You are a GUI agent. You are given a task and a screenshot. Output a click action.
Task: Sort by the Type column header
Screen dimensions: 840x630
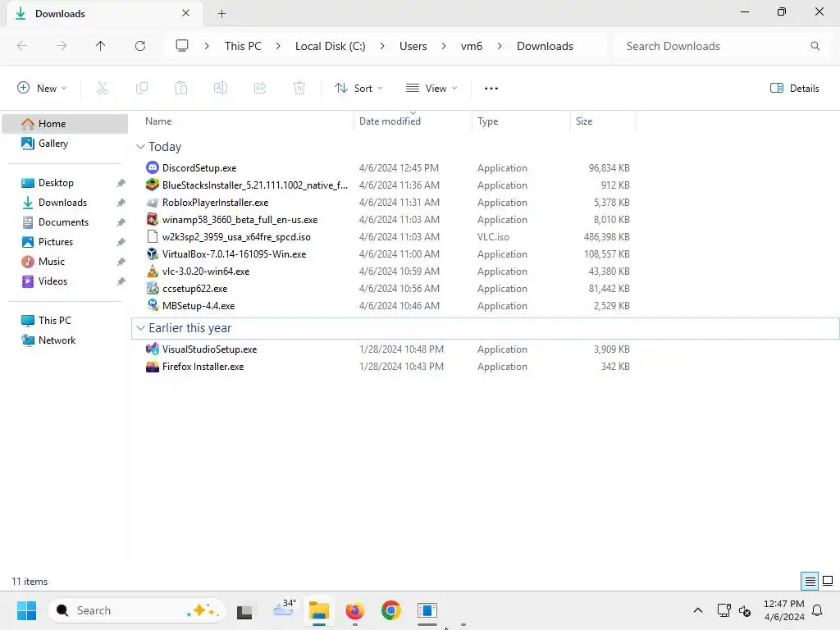pyautogui.click(x=488, y=121)
